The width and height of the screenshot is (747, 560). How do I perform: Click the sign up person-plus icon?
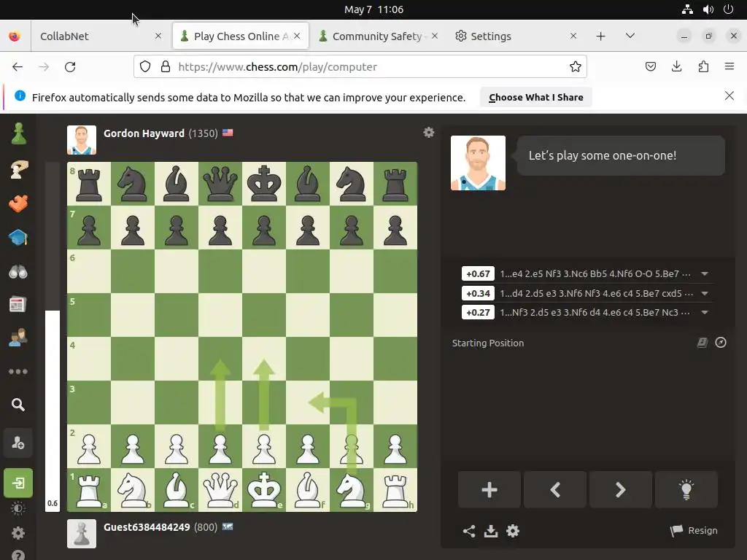click(18, 443)
